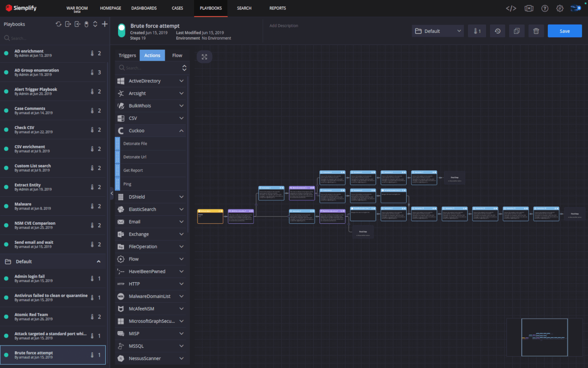Expand the BulkWhoIs actions group
Screen dimensions: 588x368
(x=181, y=106)
